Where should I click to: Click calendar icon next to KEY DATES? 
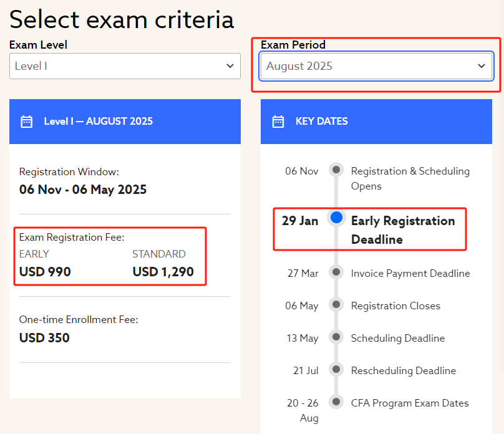tap(278, 122)
